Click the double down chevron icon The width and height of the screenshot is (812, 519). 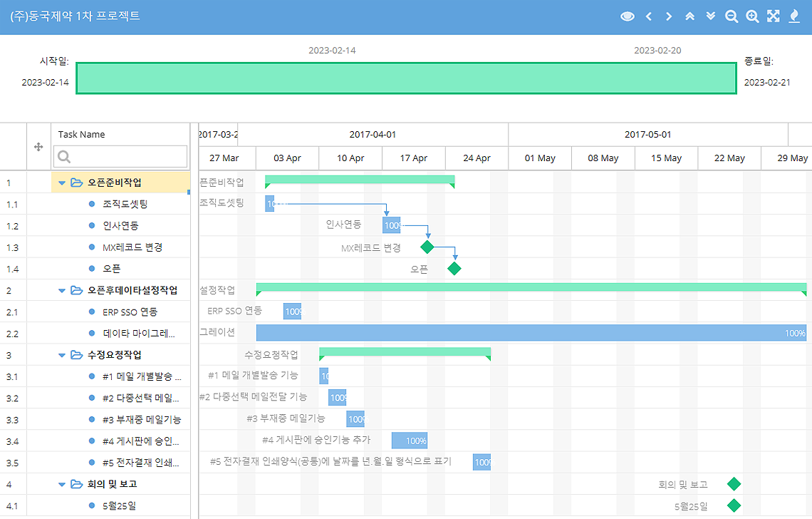[x=710, y=16]
